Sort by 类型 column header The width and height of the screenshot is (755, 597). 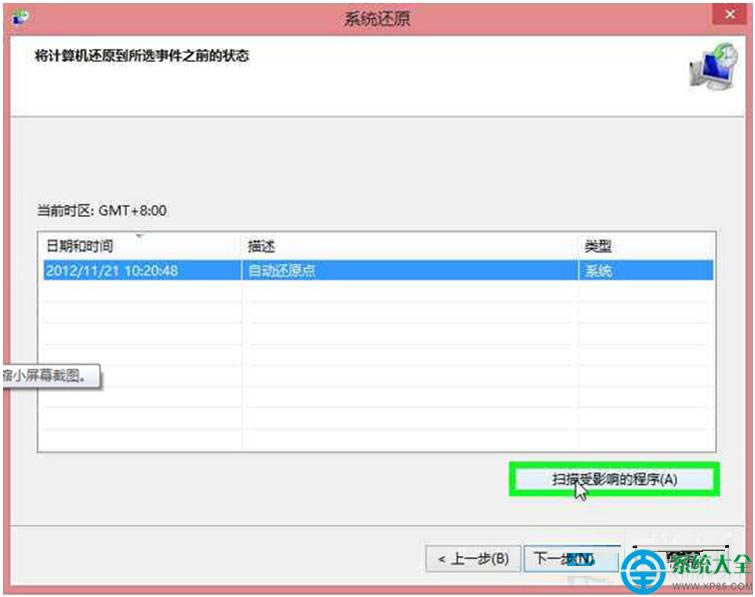coord(645,246)
